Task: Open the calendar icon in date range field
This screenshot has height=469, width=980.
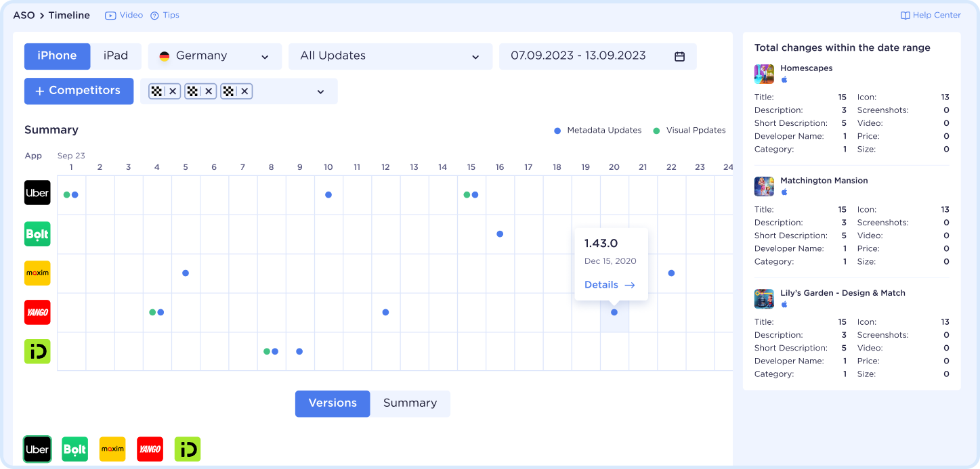Action: pos(679,56)
